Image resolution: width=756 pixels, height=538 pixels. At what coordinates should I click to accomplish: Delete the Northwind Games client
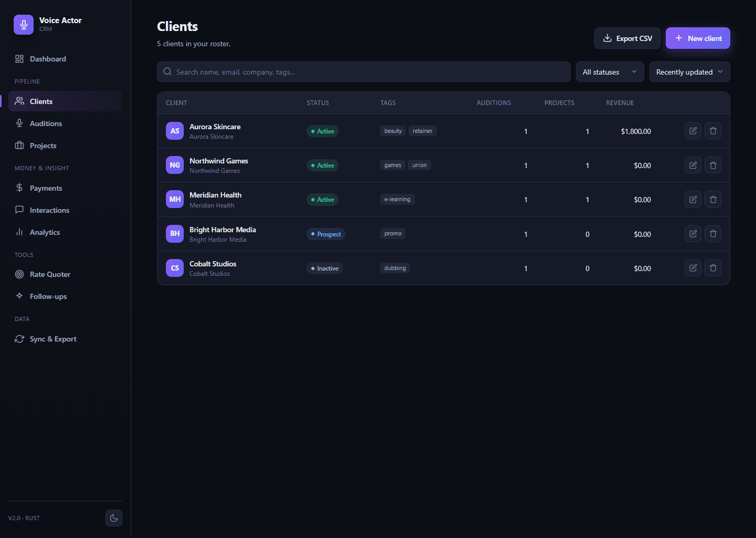(713, 165)
